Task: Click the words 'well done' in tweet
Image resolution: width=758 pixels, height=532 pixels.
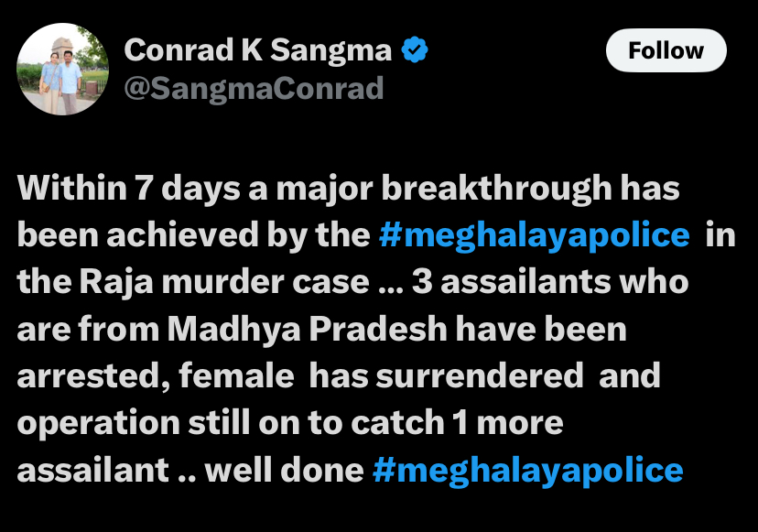Action: [x=284, y=471]
